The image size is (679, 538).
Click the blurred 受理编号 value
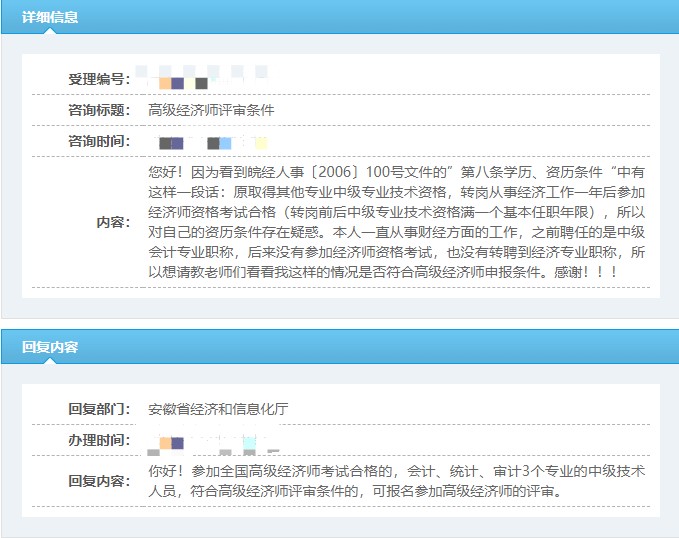click(200, 77)
